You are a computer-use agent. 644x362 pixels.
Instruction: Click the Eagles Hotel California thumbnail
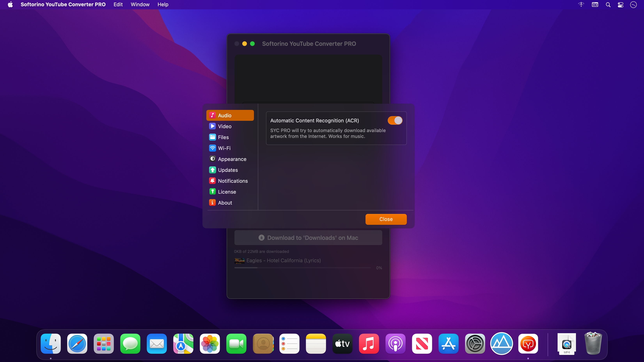[240, 260]
